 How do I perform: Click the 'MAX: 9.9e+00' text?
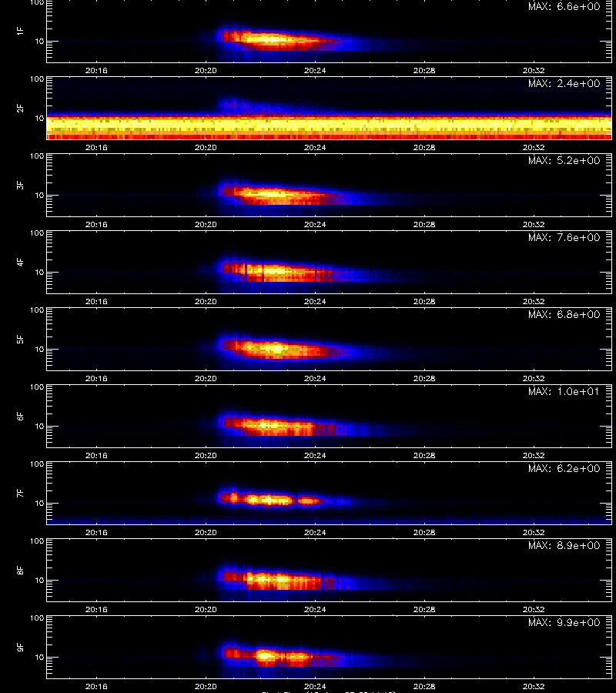(564, 622)
